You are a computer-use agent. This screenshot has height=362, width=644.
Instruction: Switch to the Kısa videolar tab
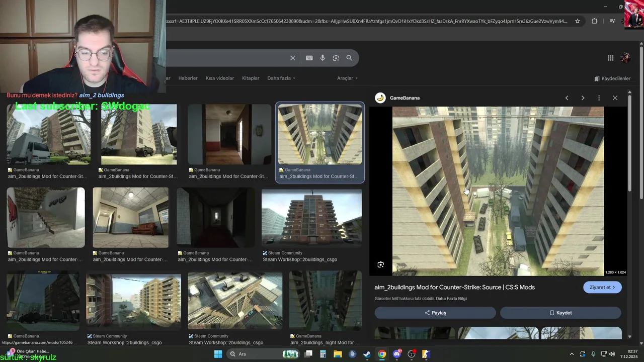(x=220, y=78)
